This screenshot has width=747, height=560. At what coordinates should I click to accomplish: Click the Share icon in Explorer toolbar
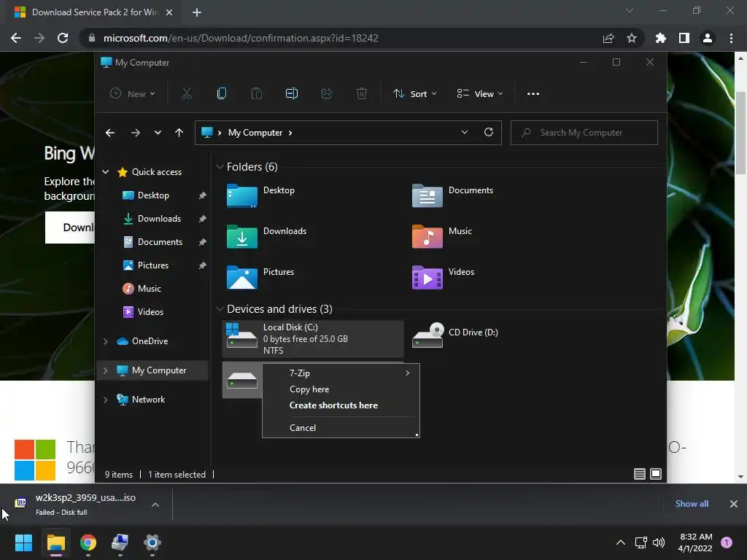click(x=327, y=94)
